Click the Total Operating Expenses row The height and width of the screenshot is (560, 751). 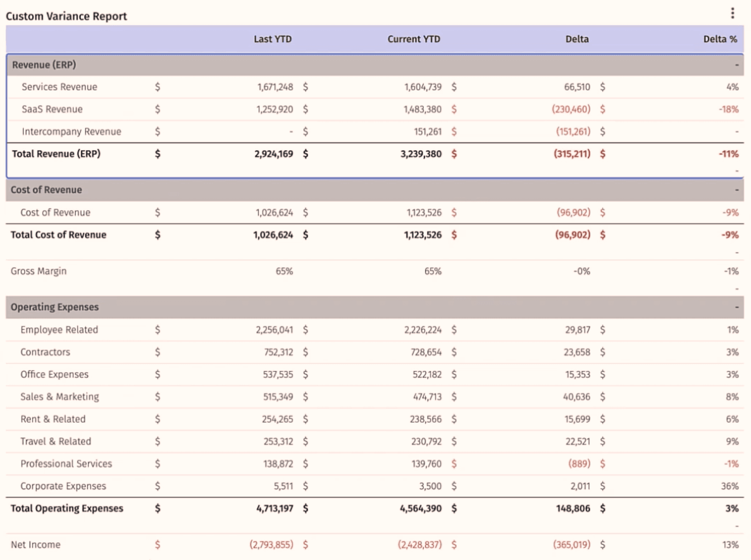coord(67,508)
